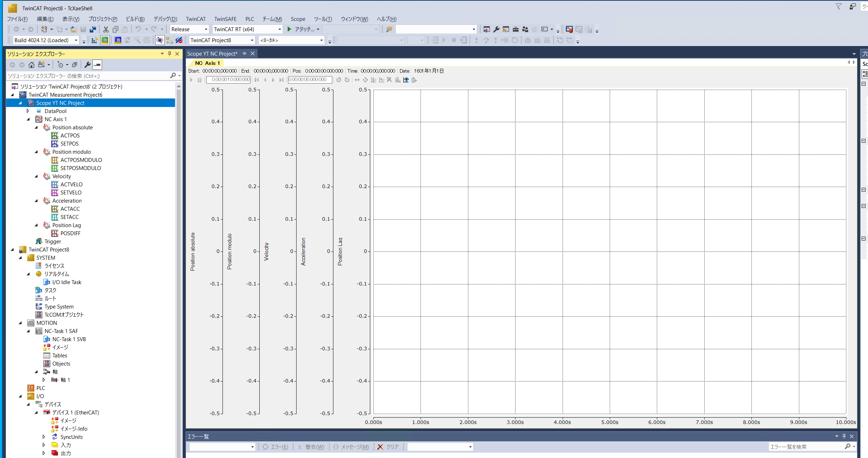Click the chart Zoom Max icon
868x458 pixels.
tap(398, 80)
